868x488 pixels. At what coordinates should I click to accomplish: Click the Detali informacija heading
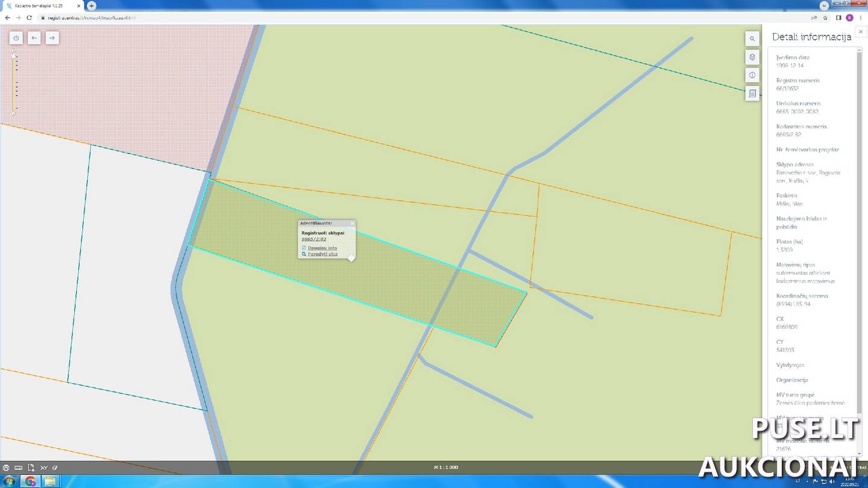tap(811, 37)
